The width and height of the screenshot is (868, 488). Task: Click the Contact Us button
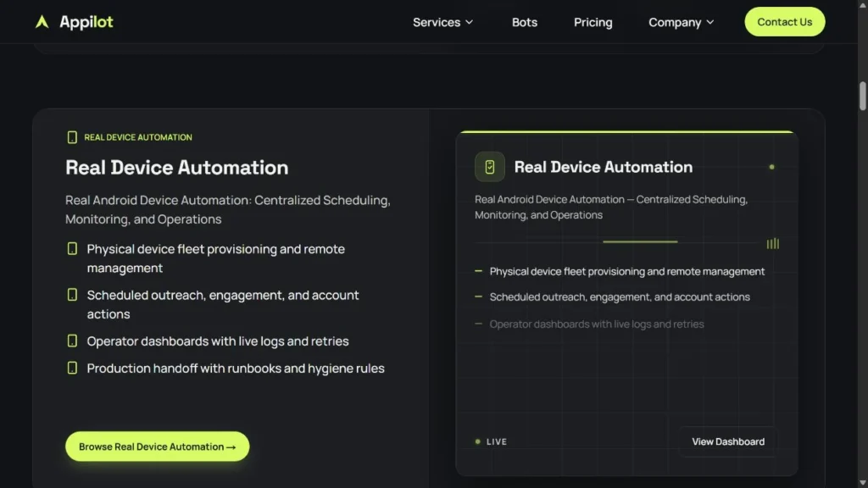coord(784,21)
